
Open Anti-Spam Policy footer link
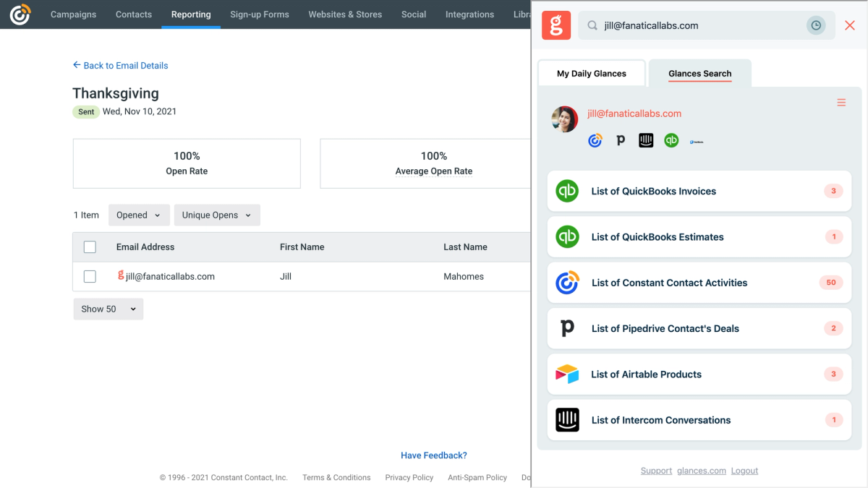click(477, 477)
